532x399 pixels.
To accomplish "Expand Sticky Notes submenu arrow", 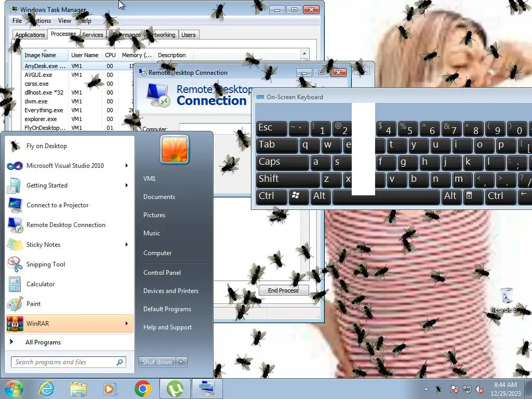I will click(127, 245).
